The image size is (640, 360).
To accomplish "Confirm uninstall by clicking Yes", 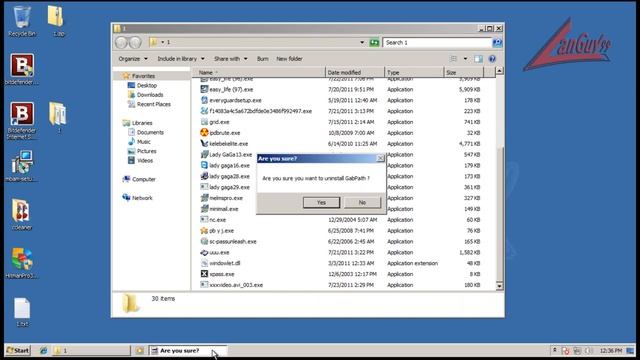I will click(321, 202).
